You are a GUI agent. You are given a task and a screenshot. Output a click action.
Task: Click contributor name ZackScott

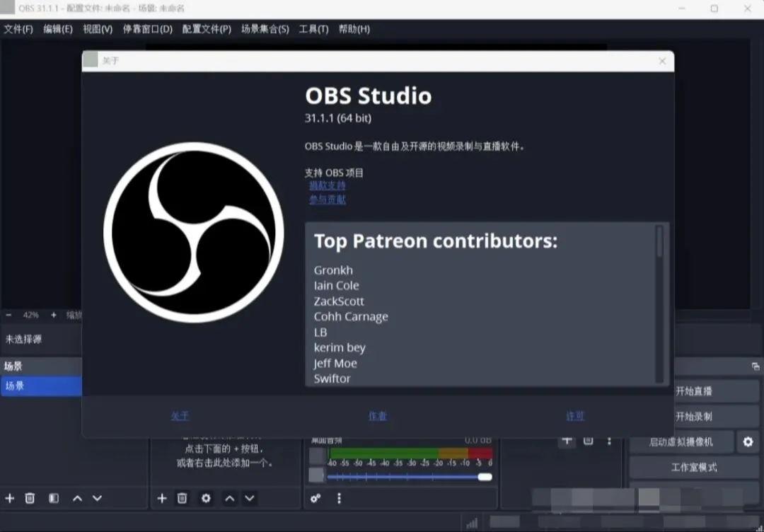pyautogui.click(x=339, y=301)
